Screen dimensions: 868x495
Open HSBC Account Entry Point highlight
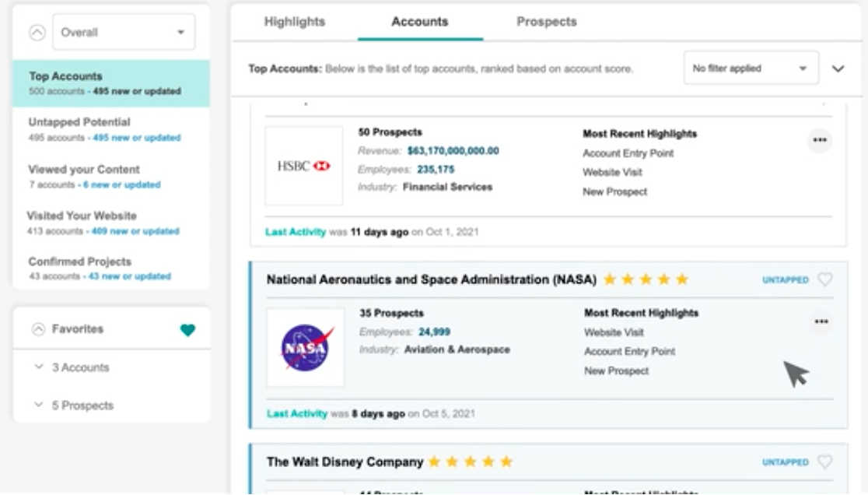628,153
